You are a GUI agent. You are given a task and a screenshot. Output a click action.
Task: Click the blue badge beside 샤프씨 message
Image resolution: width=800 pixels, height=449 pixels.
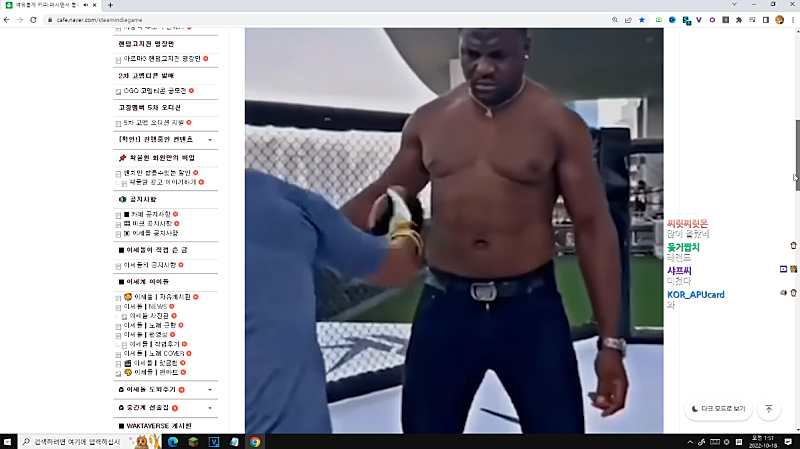(784, 269)
